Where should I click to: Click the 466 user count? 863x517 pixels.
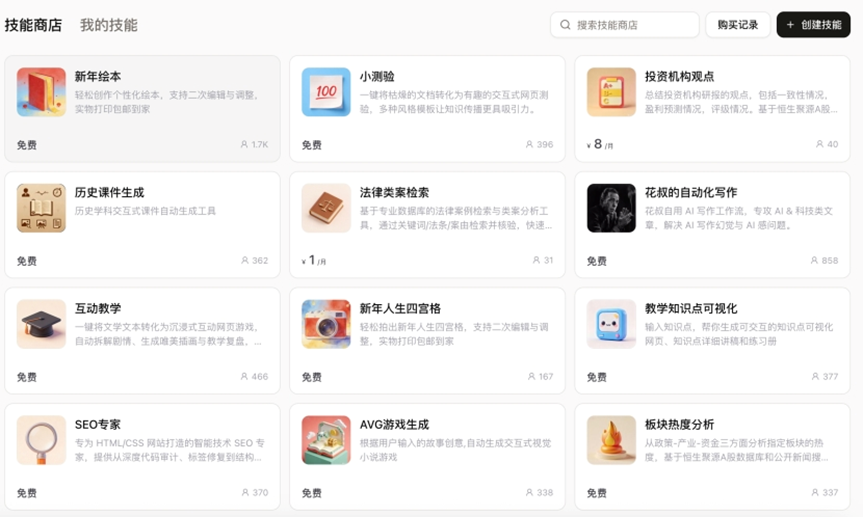(x=260, y=377)
